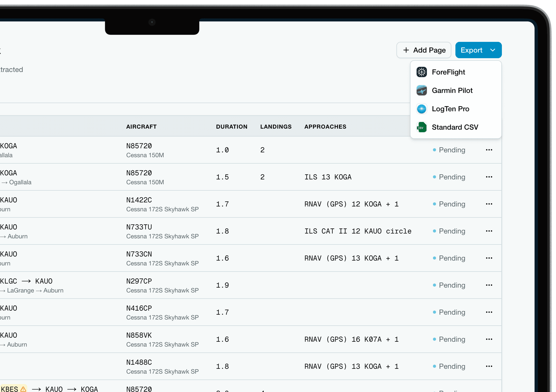Click the plus icon on Add Page

(x=406, y=50)
